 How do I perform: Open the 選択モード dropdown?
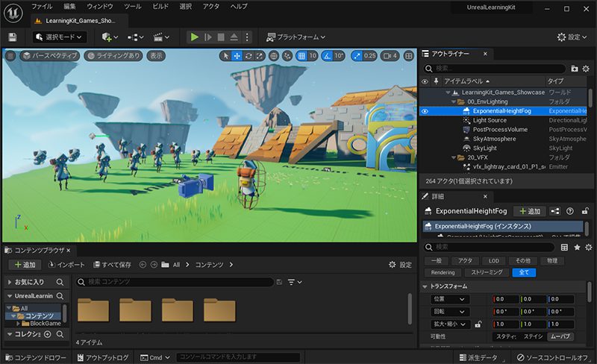[60, 37]
